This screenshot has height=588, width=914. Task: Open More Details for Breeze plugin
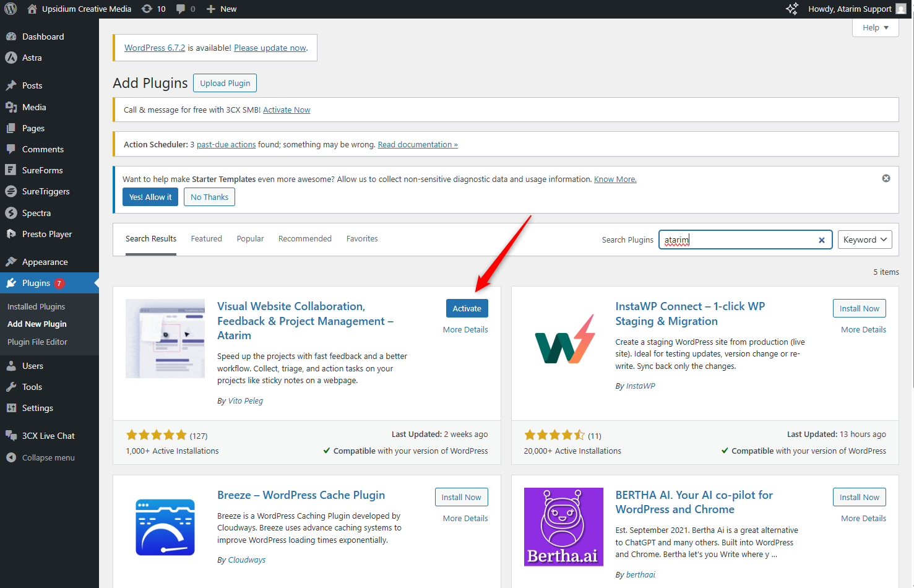pyautogui.click(x=465, y=519)
